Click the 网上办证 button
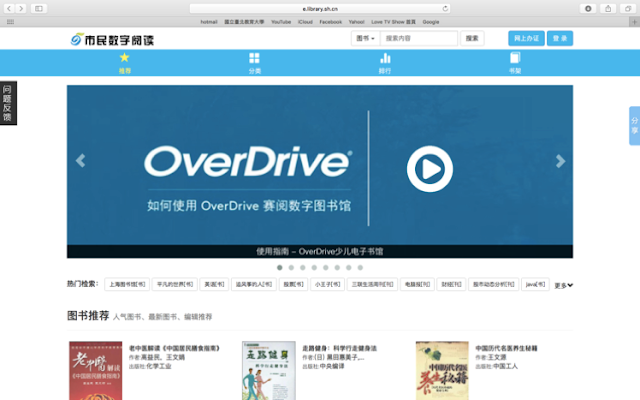The image size is (640, 400). (526, 38)
